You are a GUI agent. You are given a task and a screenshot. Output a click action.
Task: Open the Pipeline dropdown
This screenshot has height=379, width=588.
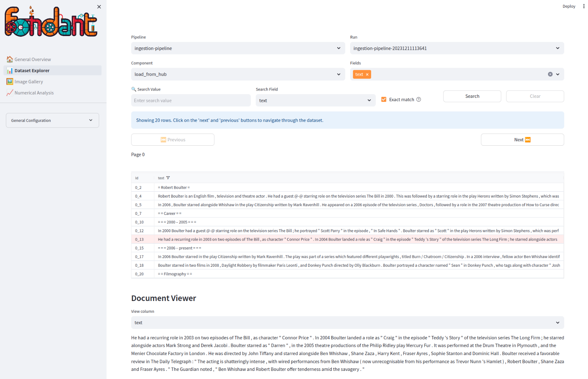238,48
